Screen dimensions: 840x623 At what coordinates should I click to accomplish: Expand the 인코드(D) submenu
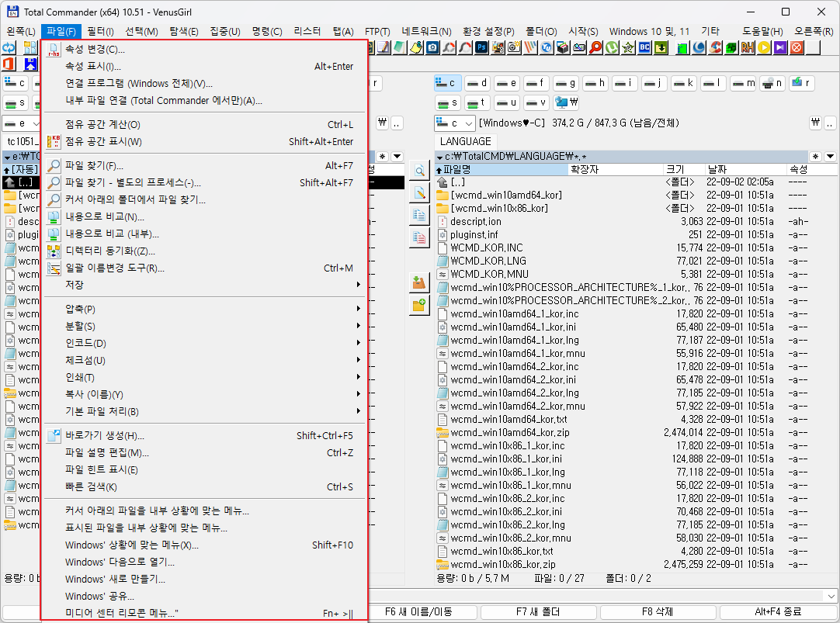pyautogui.click(x=204, y=343)
